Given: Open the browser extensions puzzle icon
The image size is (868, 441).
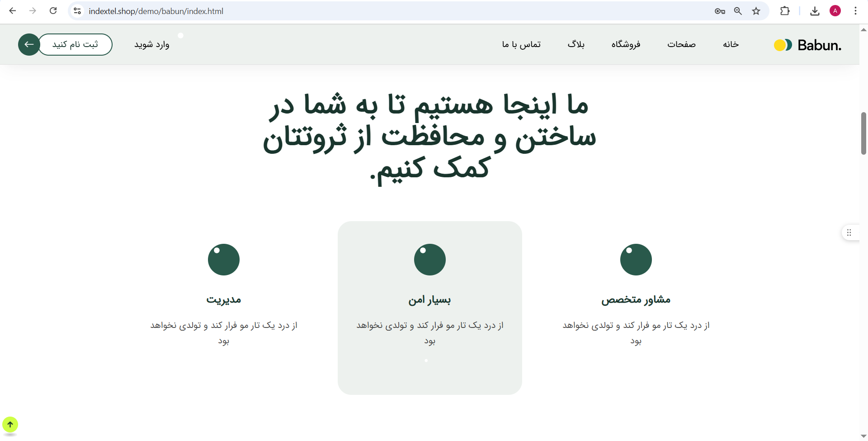Looking at the screenshot, I should click(x=785, y=11).
